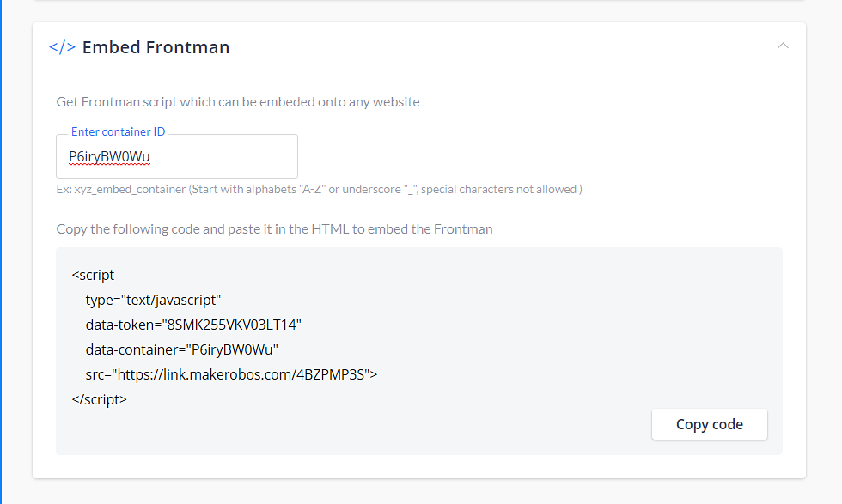Image resolution: width=842 pixels, height=504 pixels.
Task: Click the embed code brackets icon
Action: click(62, 47)
